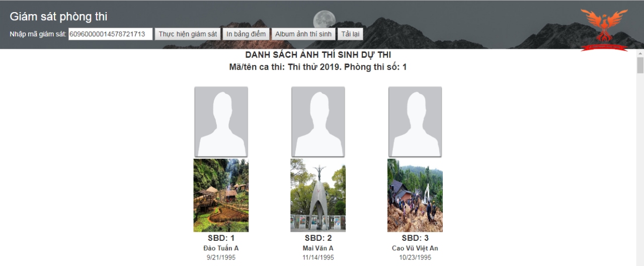Image resolution: width=644 pixels, height=266 pixels.
Task: Open Cao Vũ Việt An's landslide photo
Action: 415,195
